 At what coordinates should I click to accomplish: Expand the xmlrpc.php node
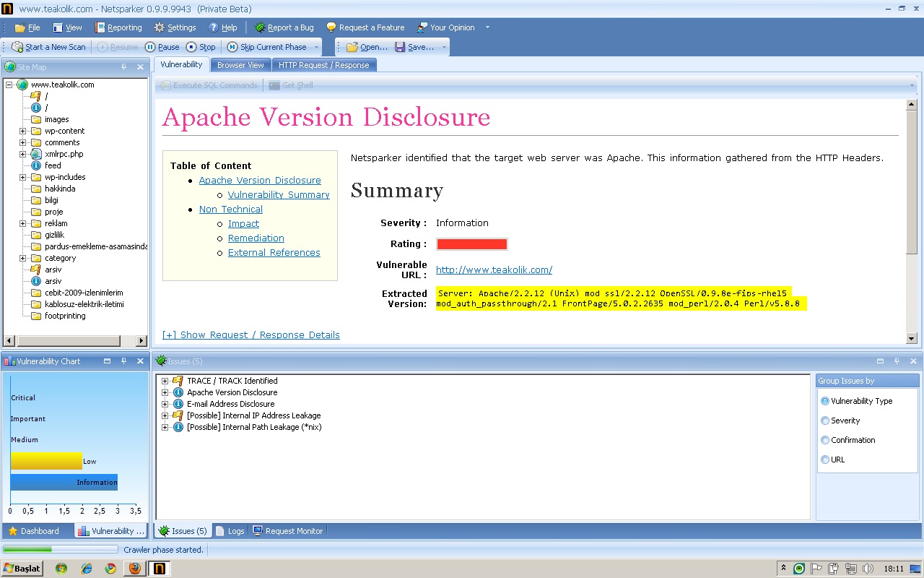pos(22,154)
